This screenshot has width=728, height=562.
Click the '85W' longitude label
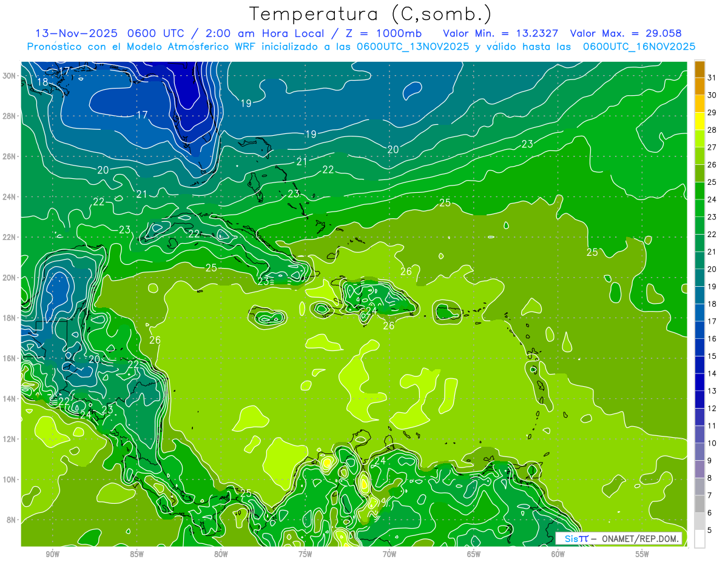tap(136, 554)
